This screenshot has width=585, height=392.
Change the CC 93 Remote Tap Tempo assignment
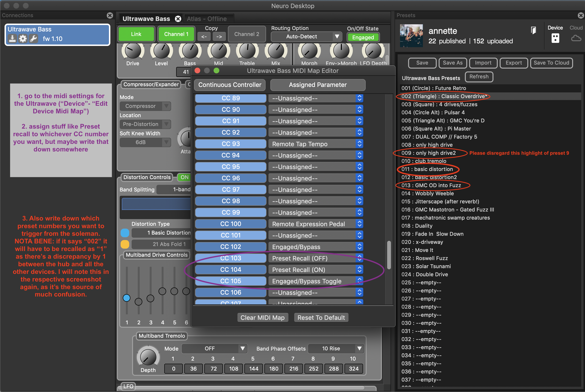[x=316, y=144]
